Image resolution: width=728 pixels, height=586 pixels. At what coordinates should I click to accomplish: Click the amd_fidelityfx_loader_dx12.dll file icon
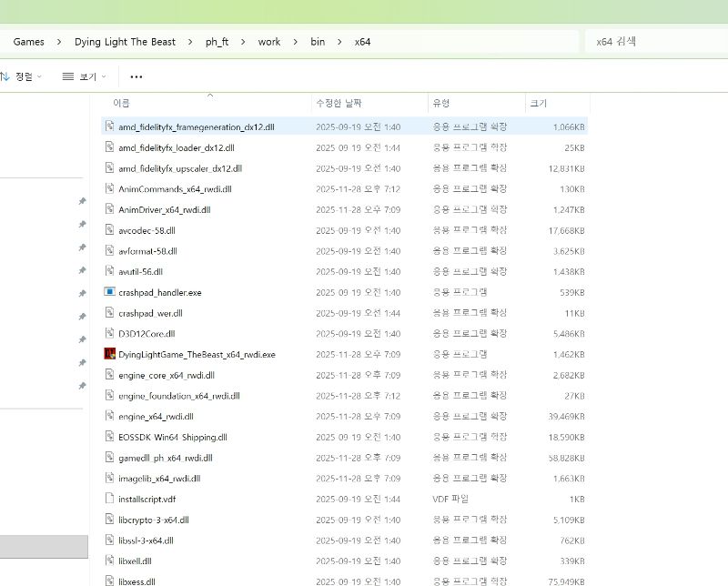coord(109,147)
